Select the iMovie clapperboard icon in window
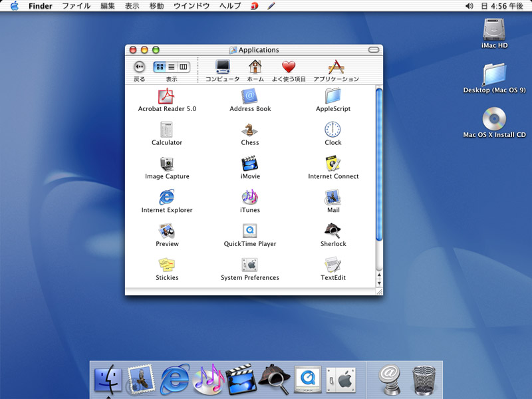This screenshot has height=399, width=532. pyautogui.click(x=250, y=164)
